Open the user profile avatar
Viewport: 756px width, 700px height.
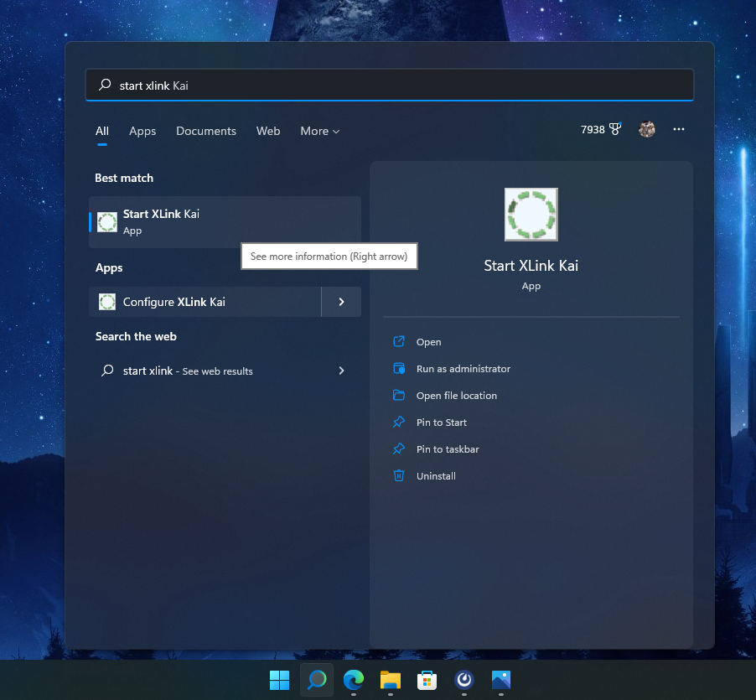click(646, 130)
